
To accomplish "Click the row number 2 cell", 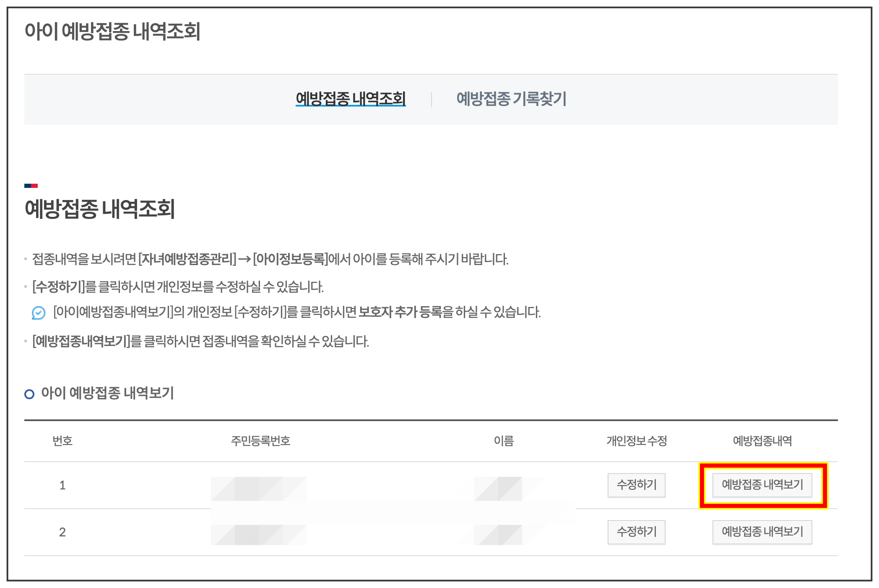I will pos(62,532).
